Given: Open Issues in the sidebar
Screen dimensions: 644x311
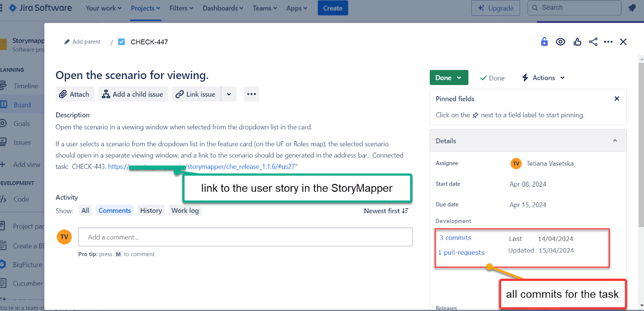Looking at the screenshot, I should point(22,143).
